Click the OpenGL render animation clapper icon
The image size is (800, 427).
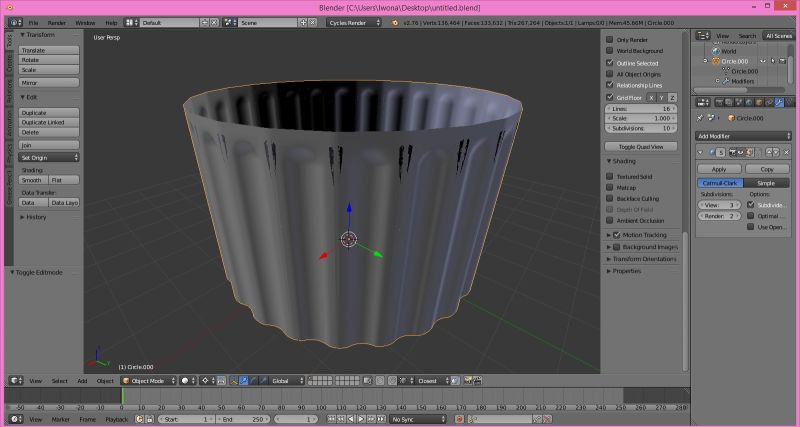click(x=478, y=381)
